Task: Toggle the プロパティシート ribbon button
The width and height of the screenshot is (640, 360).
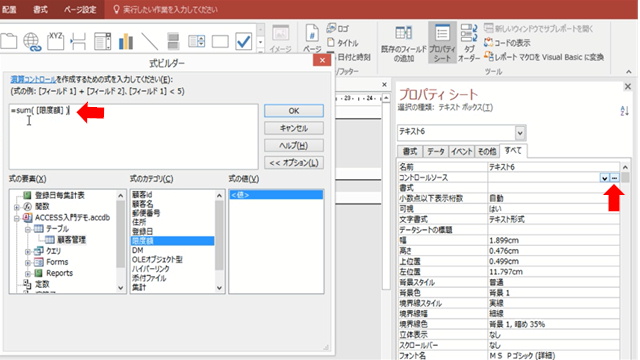Action: (442, 42)
